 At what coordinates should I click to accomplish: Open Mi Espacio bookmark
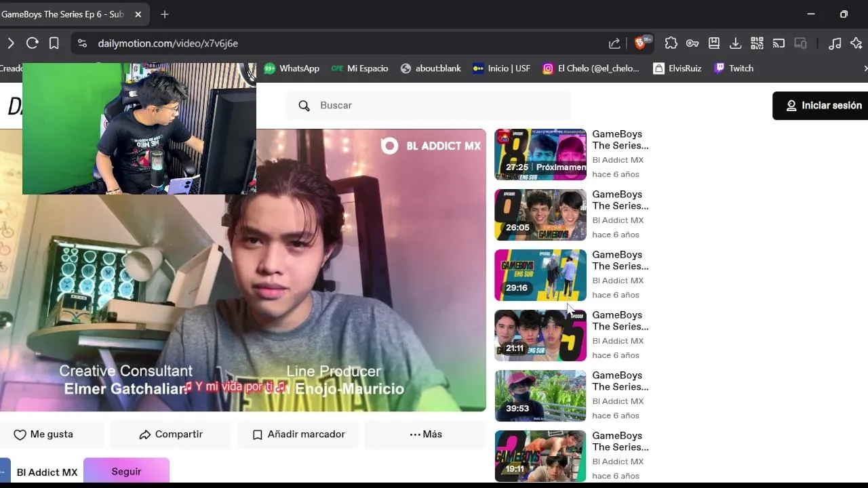click(359, 68)
